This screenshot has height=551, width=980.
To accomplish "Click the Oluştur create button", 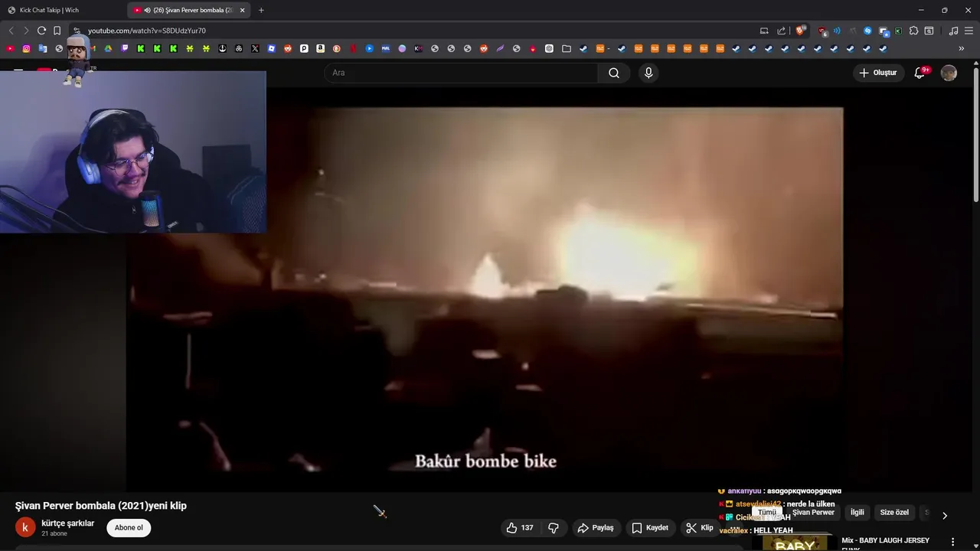I will (x=878, y=73).
